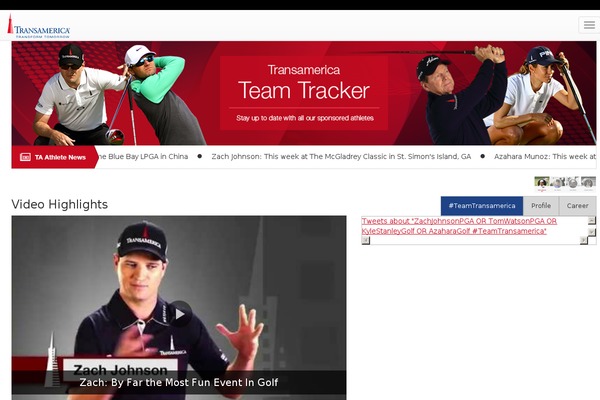
Task: Switch to the #TeamTransamerica tab
Action: [482, 206]
